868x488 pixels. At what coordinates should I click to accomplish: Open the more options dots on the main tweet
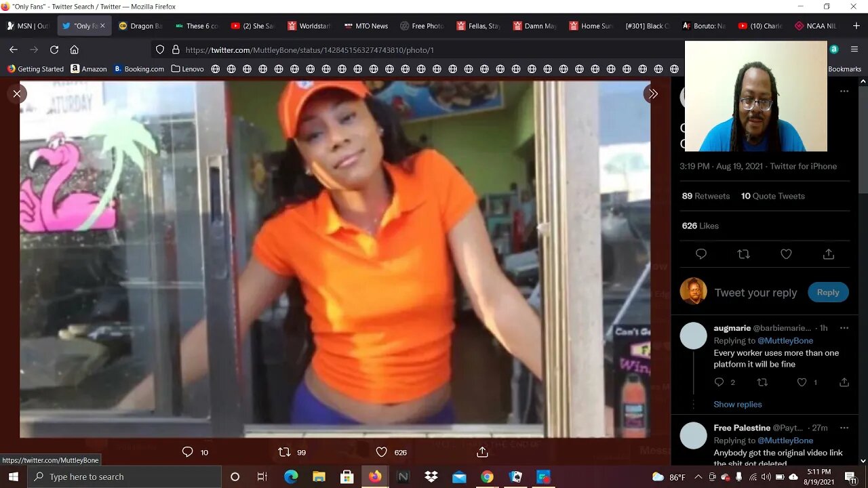click(x=844, y=91)
